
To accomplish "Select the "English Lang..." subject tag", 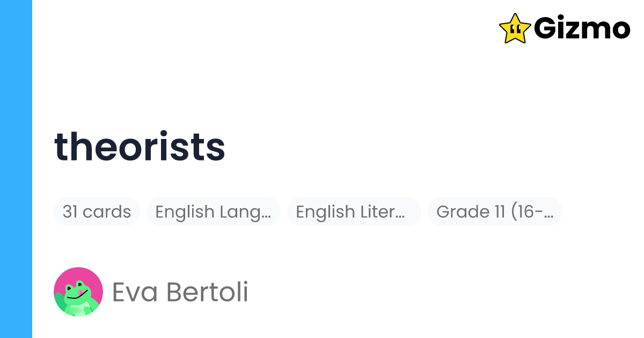I will point(213,211).
